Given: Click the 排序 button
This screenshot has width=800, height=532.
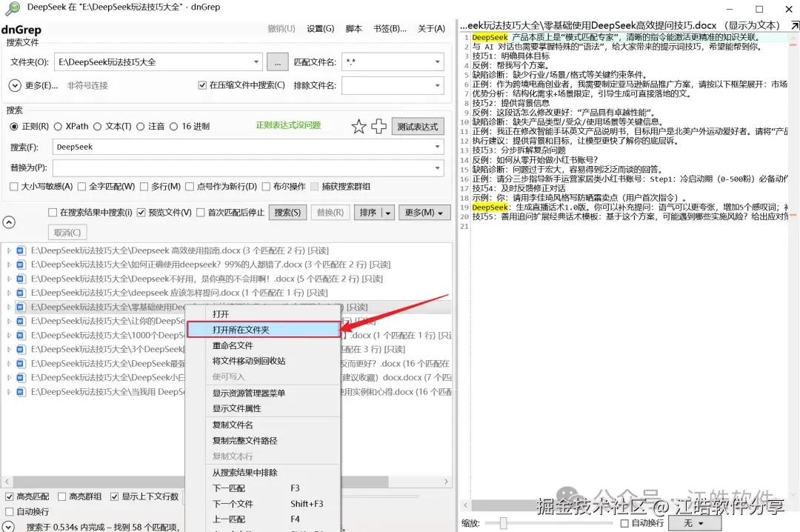Looking at the screenshot, I should coord(368,213).
